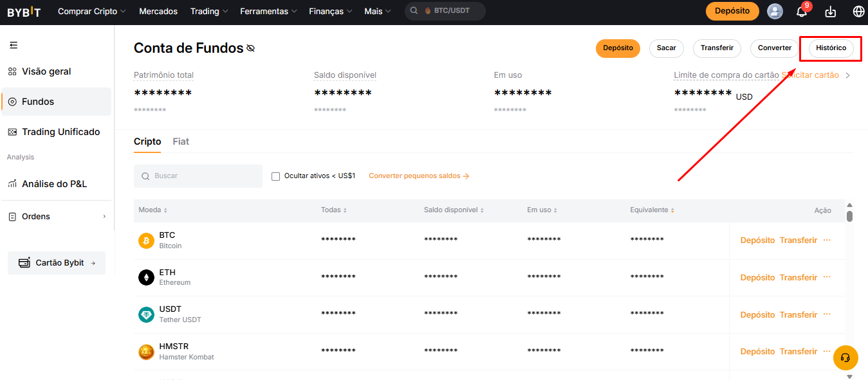Sort by Em uso column
This screenshot has width=868, height=380.
pyautogui.click(x=555, y=210)
